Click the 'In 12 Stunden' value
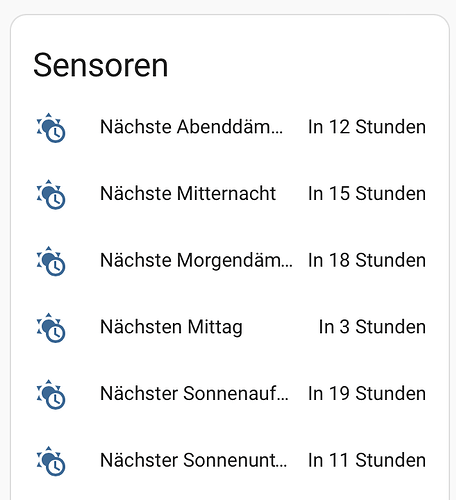 [367, 127]
